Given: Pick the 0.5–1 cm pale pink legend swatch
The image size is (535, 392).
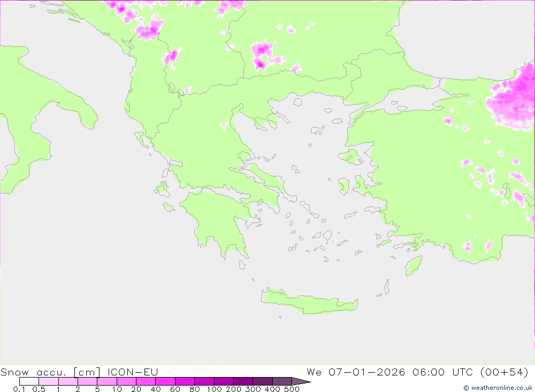Looking at the screenshot, I should (x=49, y=381).
